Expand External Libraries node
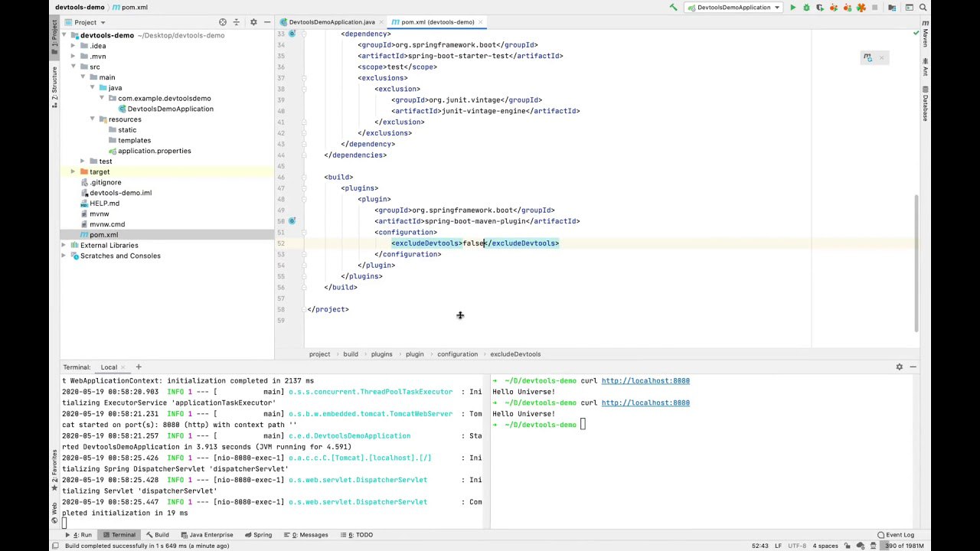The height and width of the screenshot is (551, 980). [64, 246]
